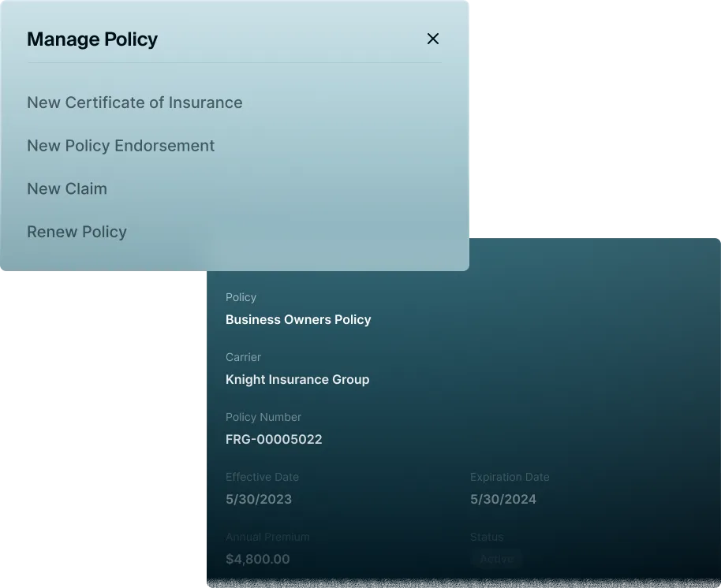Click the Manage Policy dialog title
The width and height of the screenshot is (721, 588).
pos(92,39)
